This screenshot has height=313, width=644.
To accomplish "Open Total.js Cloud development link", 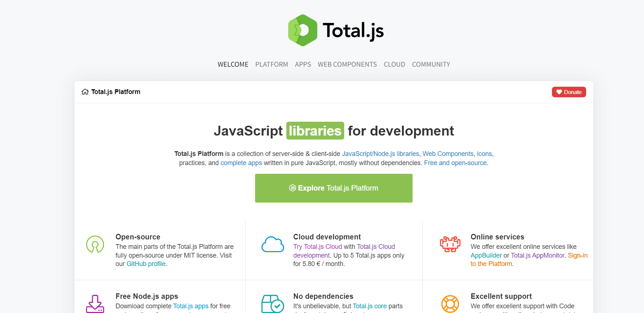I will (344, 251).
